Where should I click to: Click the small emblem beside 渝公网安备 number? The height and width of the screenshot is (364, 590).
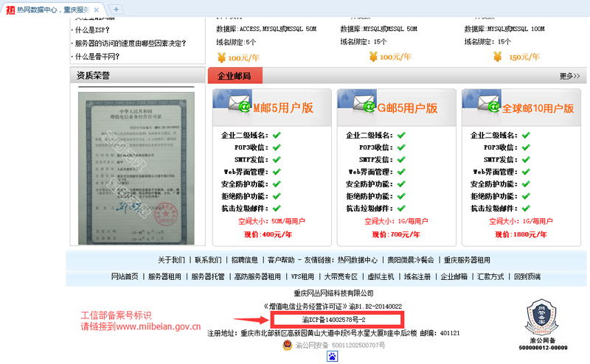tap(287, 344)
